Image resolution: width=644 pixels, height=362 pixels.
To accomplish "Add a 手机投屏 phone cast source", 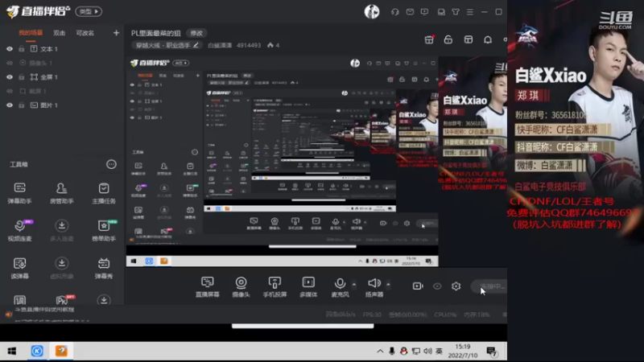I will [275, 286].
